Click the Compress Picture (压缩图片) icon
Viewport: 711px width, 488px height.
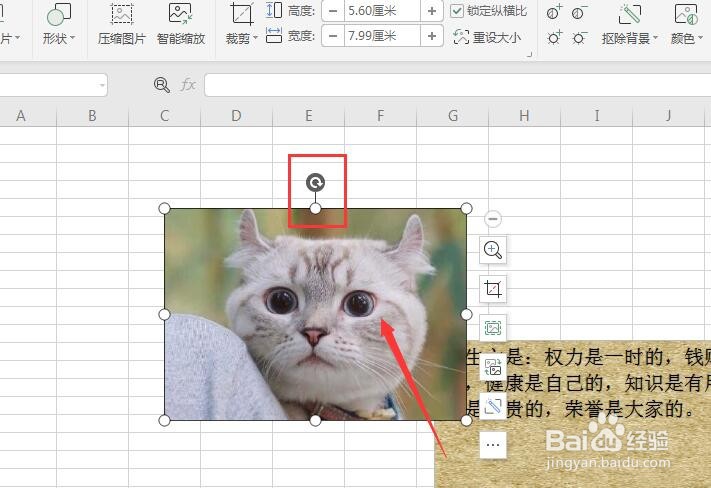coord(122,14)
